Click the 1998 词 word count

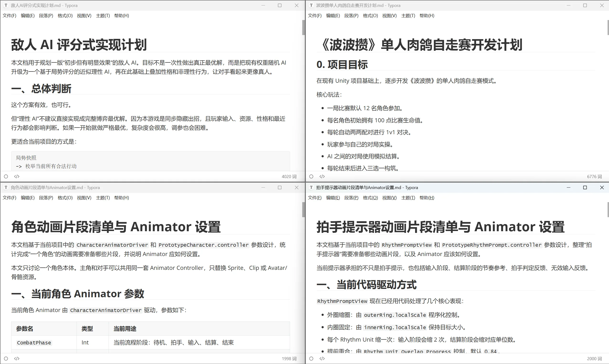[x=289, y=359]
